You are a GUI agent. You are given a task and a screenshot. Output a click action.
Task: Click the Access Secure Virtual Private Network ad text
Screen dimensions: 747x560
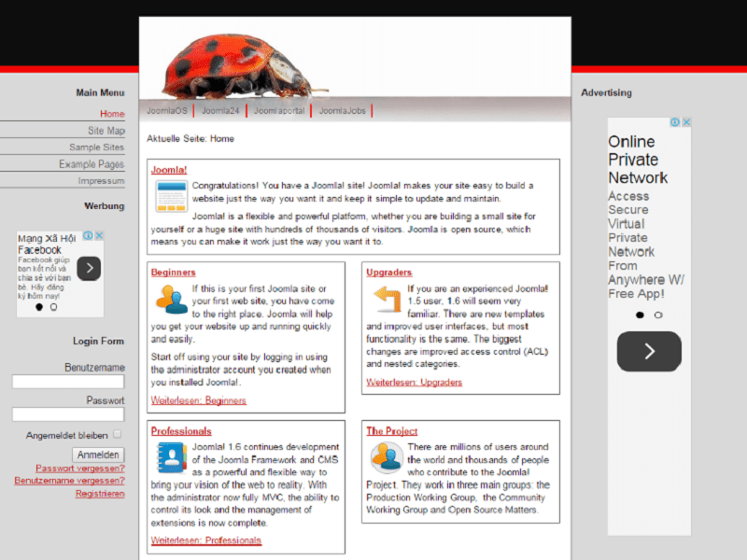(646, 245)
